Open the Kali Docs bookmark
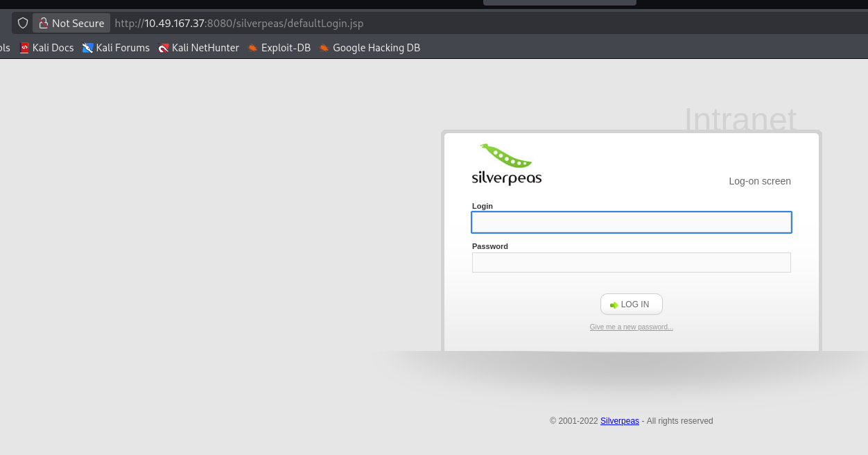868x455 pixels. click(46, 48)
